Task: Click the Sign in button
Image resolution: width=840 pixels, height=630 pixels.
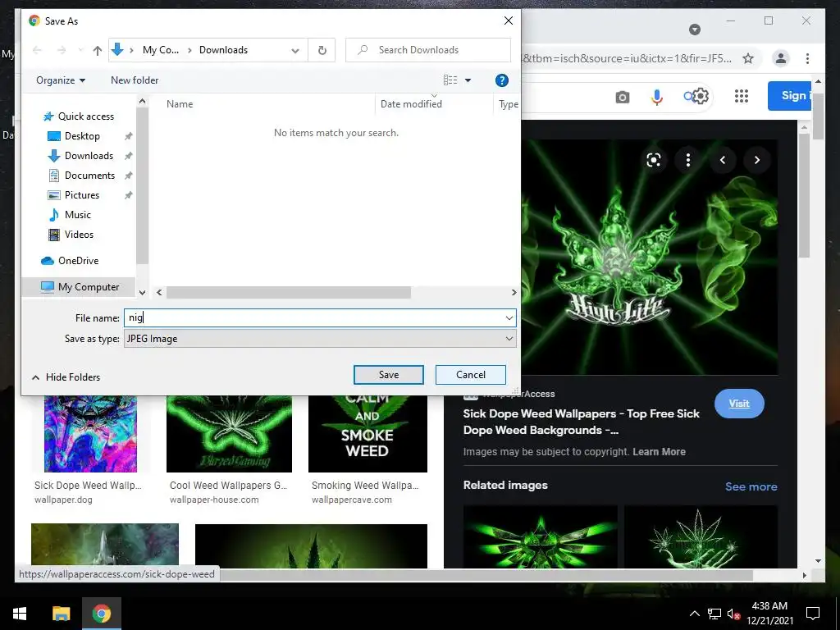Action: (x=790, y=95)
